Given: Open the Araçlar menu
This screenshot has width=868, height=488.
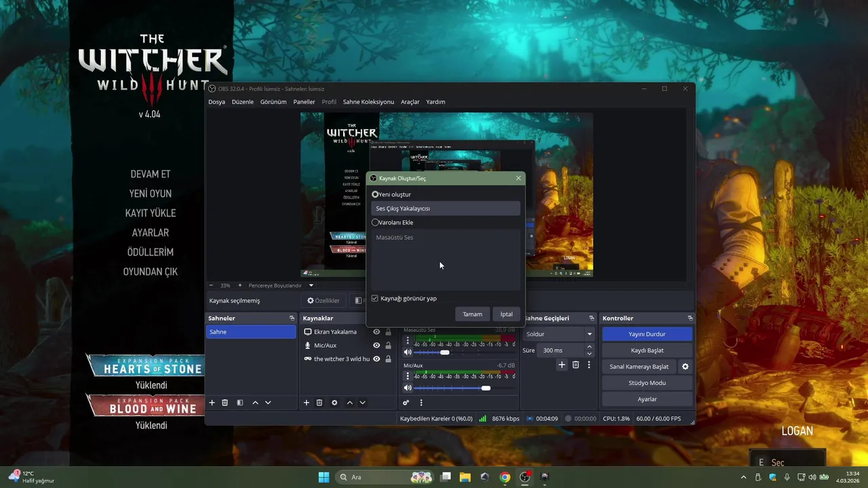Looking at the screenshot, I should pyautogui.click(x=410, y=102).
